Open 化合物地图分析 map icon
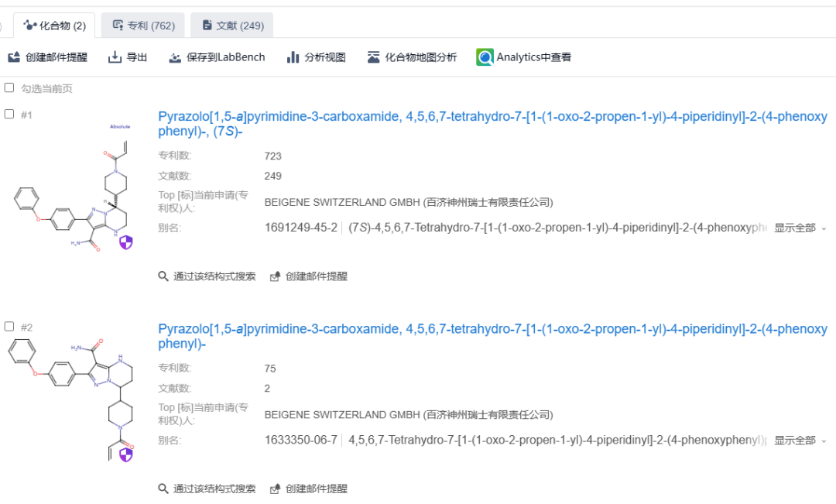The image size is (836, 504). 374,57
